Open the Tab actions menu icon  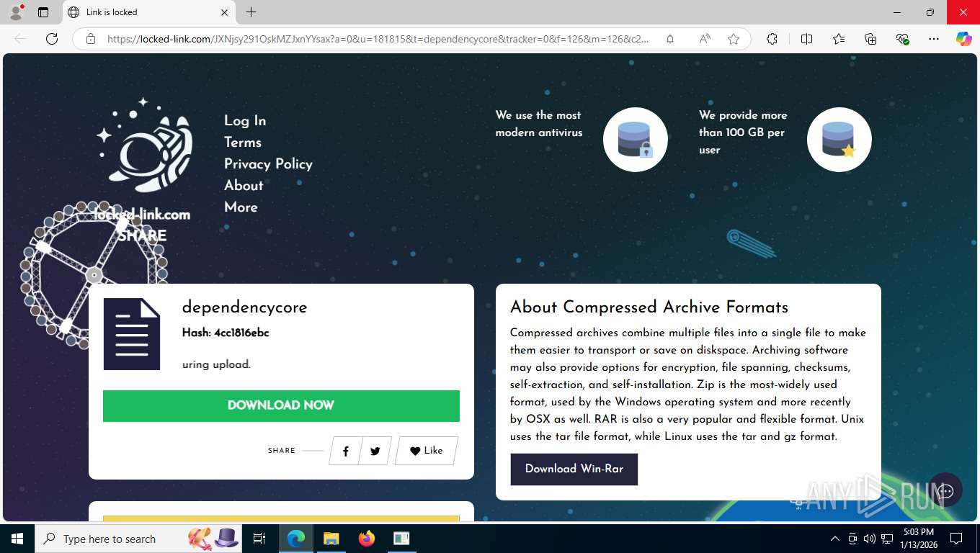(43, 12)
